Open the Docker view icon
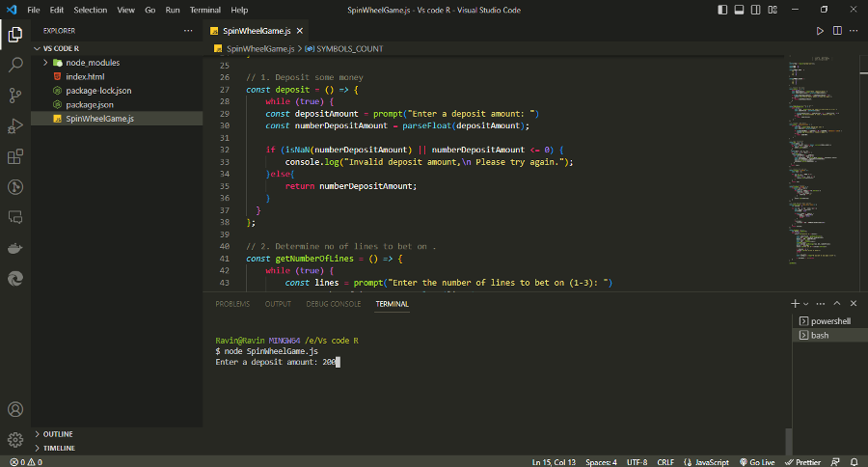The image size is (868, 467). point(15,248)
